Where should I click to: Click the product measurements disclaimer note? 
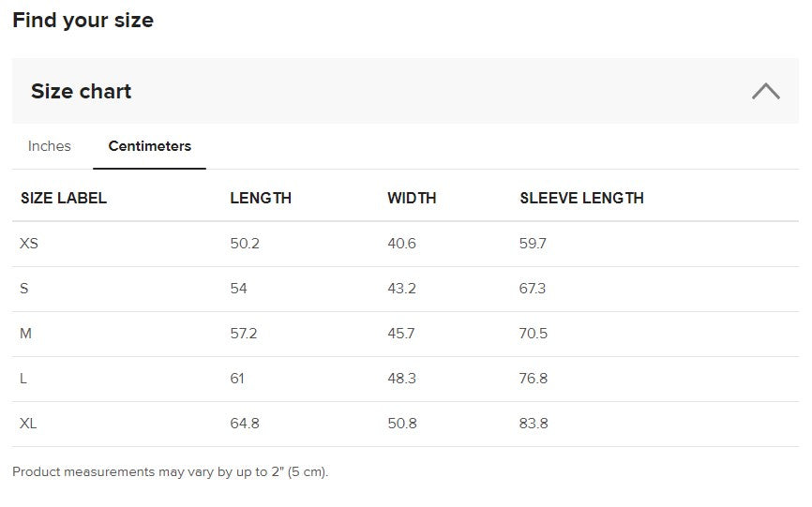click(171, 472)
